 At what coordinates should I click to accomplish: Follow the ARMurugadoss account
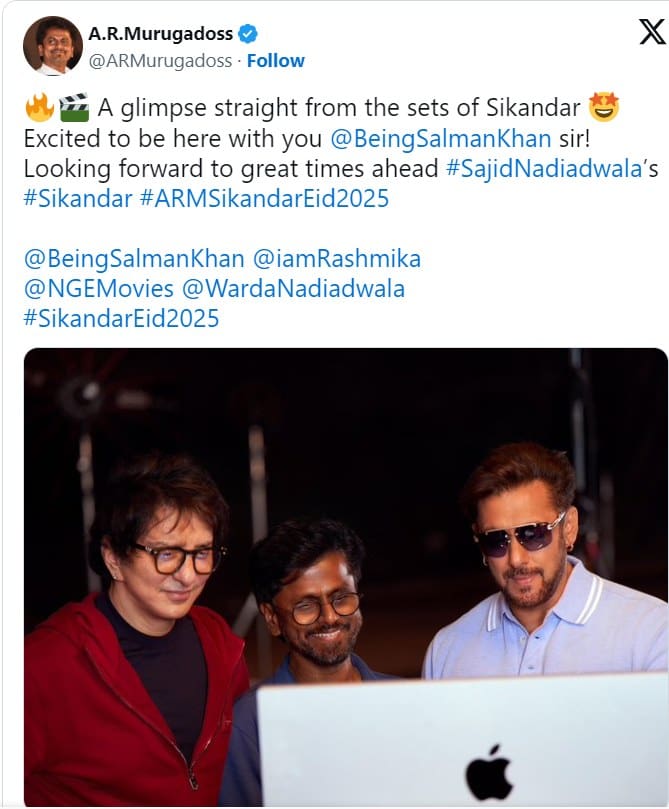pos(276,61)
